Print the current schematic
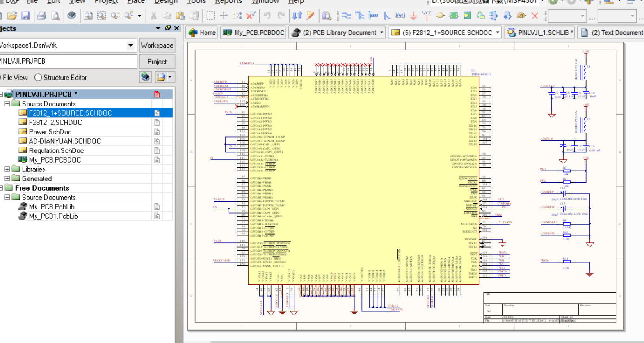This screenshot has height=343, width=644. pyautogui.click(x=42, y=16)
